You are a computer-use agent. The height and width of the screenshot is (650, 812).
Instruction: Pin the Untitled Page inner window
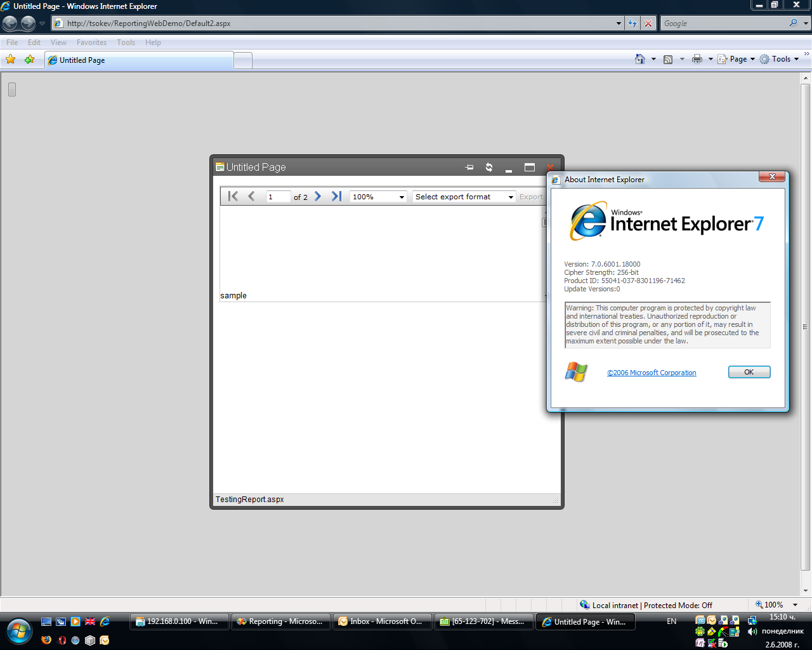pyautogui.click(x=469, y=168)
